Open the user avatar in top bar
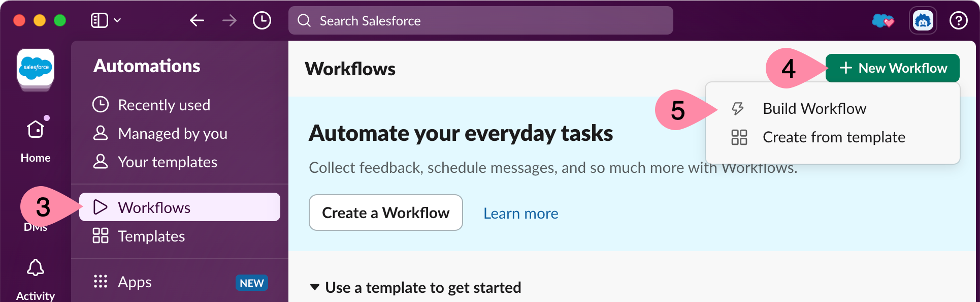Screen dimensions: 980x302 coord(923,21)
